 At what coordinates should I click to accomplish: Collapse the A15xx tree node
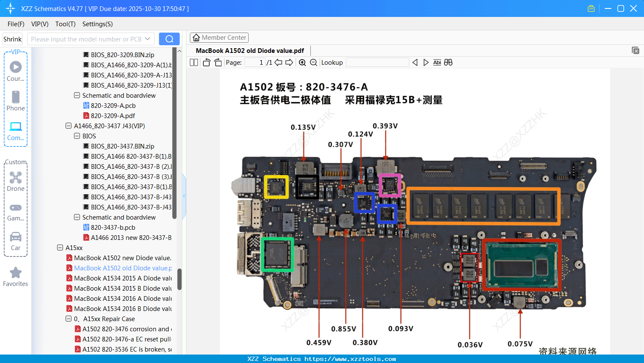(x=60, y=247)
